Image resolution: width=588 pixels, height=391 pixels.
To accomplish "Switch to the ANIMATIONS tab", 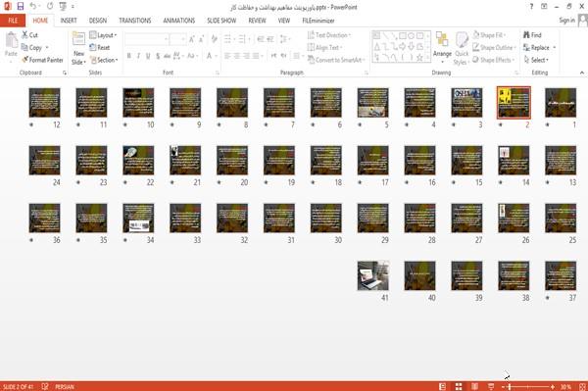I will tap(179, 21).
